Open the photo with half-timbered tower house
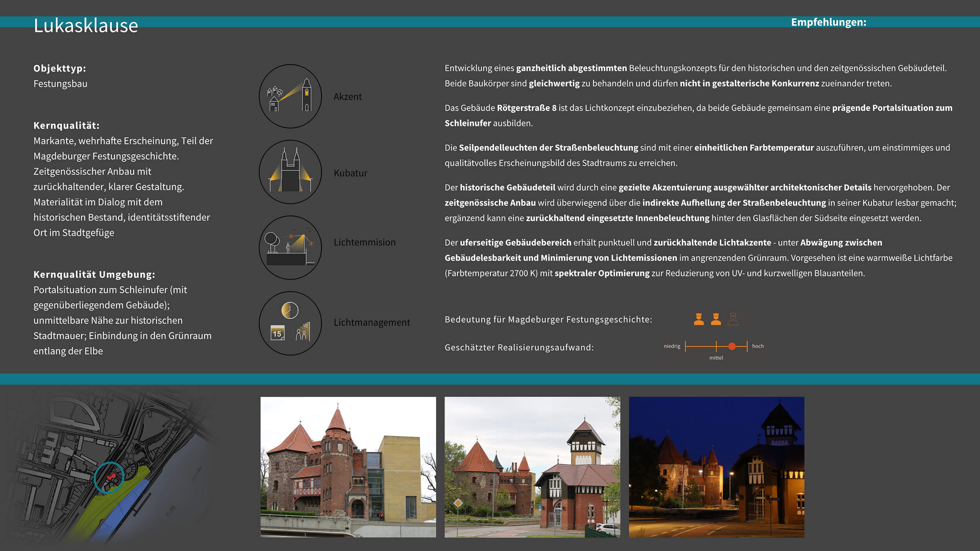Image resolution: width=980 pixels, height=551 pixels. [x=532, y=467]
